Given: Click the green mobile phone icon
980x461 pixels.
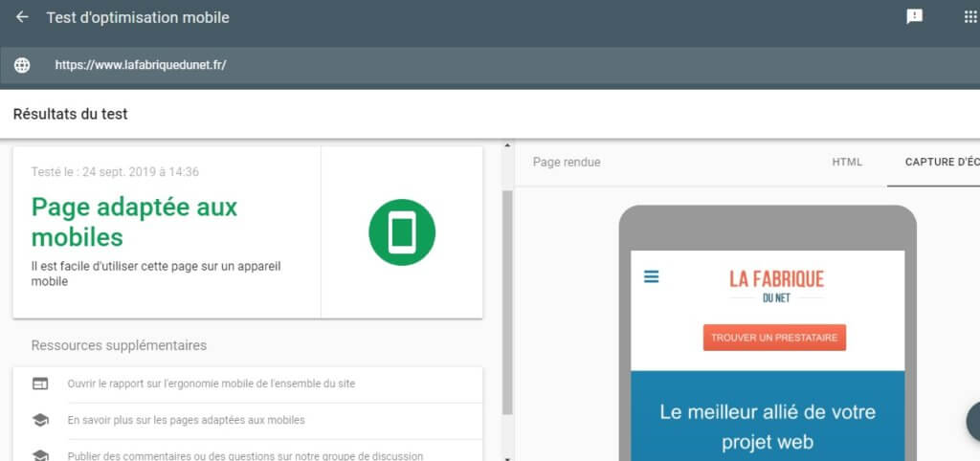Looking at the screenshot, I should coord(402,231).
